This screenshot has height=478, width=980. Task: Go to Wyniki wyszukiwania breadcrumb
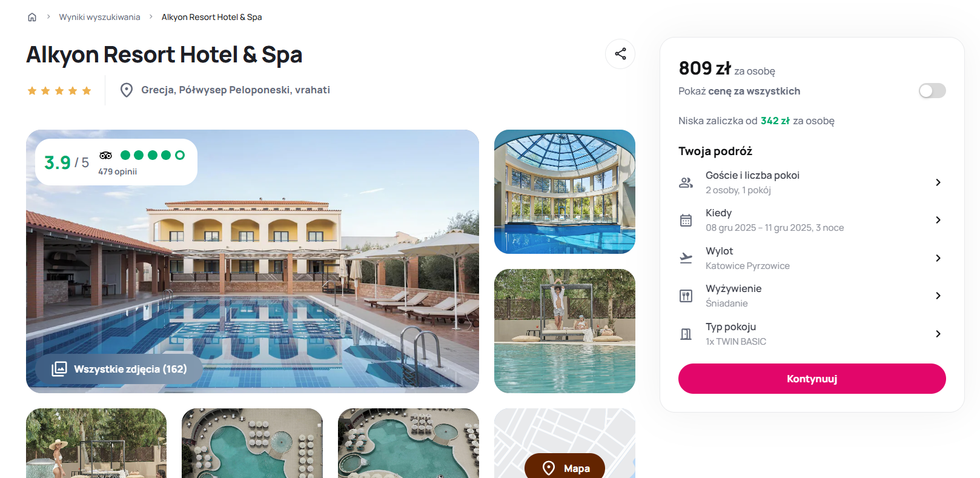click(99, 17)
